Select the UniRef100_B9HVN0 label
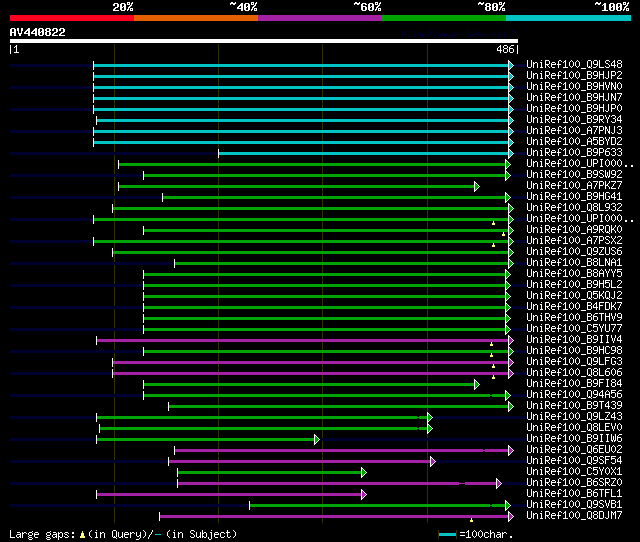 coord(574,86)
